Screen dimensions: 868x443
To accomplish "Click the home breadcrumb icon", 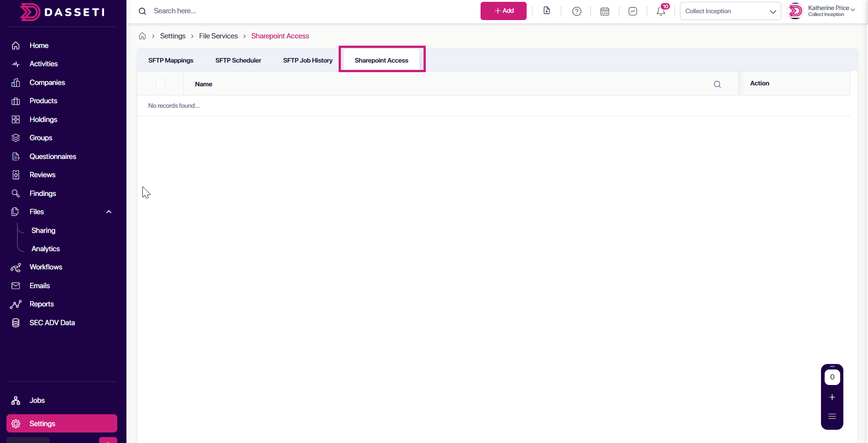I will 142,36.
